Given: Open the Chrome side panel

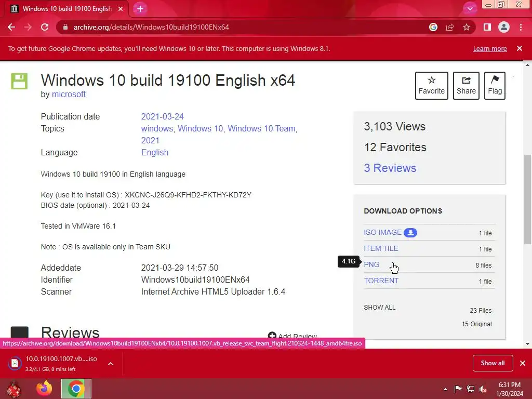Looking at the screenshot, I should click(487, 27).
